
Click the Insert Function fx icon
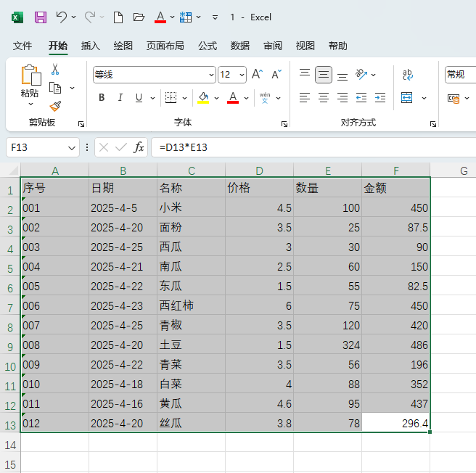coord(139,147)
